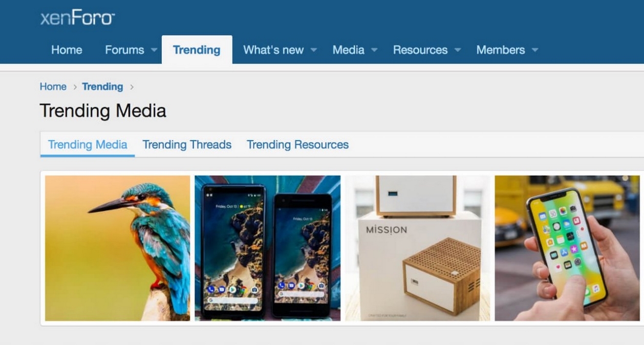The height and width of the screenshot is (345, 644).
Task: Select the Trending navigation tab
Action: (197, 50)
